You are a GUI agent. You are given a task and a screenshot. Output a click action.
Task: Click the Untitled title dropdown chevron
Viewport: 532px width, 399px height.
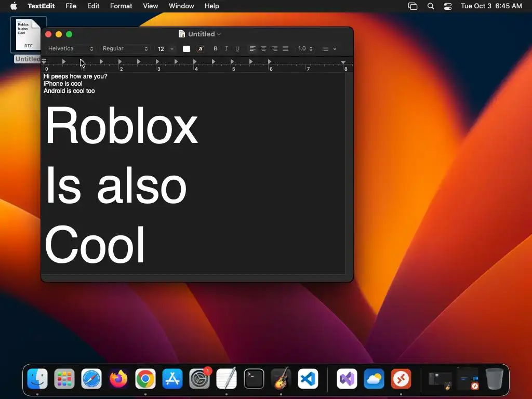(219, 34)
